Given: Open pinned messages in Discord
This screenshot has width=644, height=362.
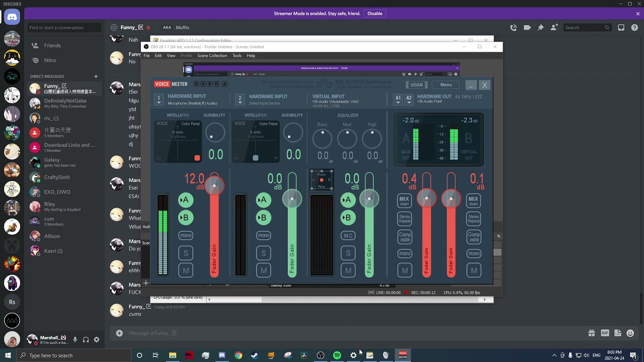Looking at the screenshot, I should (540, 28).
